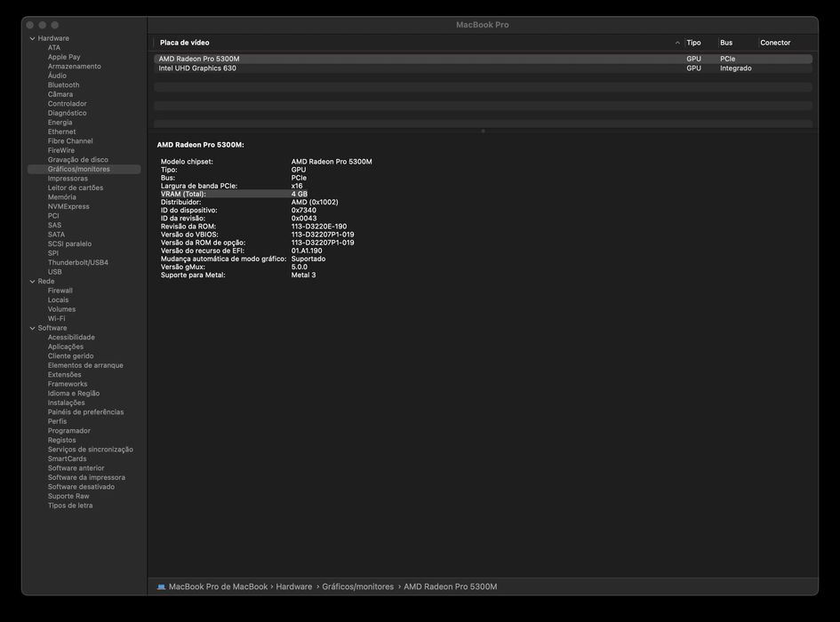Image resolution: width=840 pixels, height=622 pixels.
Task: Open FireWire sidebar item
Action: pos(61,150)
